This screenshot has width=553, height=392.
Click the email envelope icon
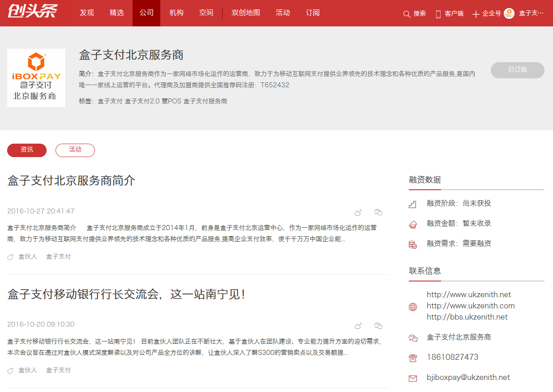click(x=413, y=379)
